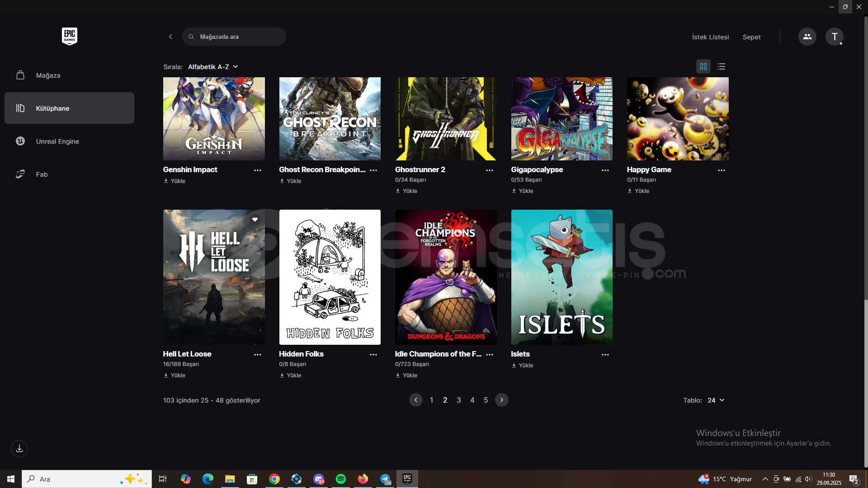This screenshot has width=868, height=488.
Task: Open Unreal Engine section
Action: [69, 141]
